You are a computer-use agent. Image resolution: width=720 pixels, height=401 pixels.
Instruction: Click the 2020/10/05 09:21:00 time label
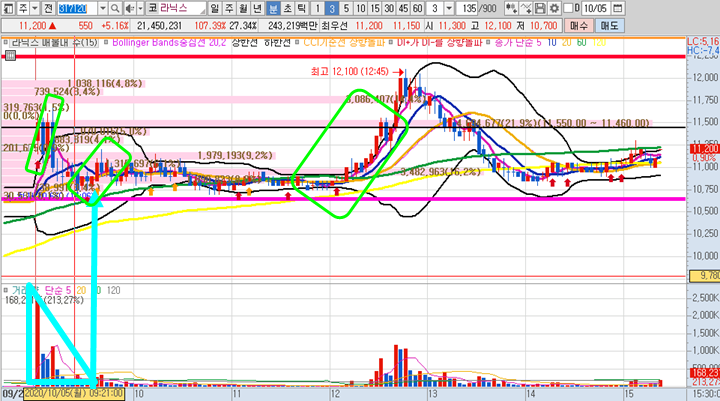74,394
